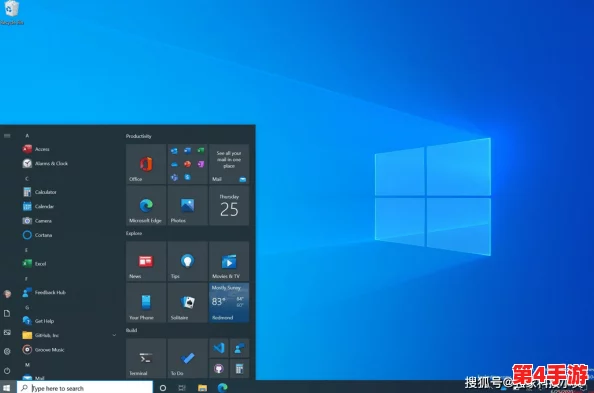Expand the GitHub, Inc folder
This screenshot has height=393, width=594.
click(x=69, y=335)
